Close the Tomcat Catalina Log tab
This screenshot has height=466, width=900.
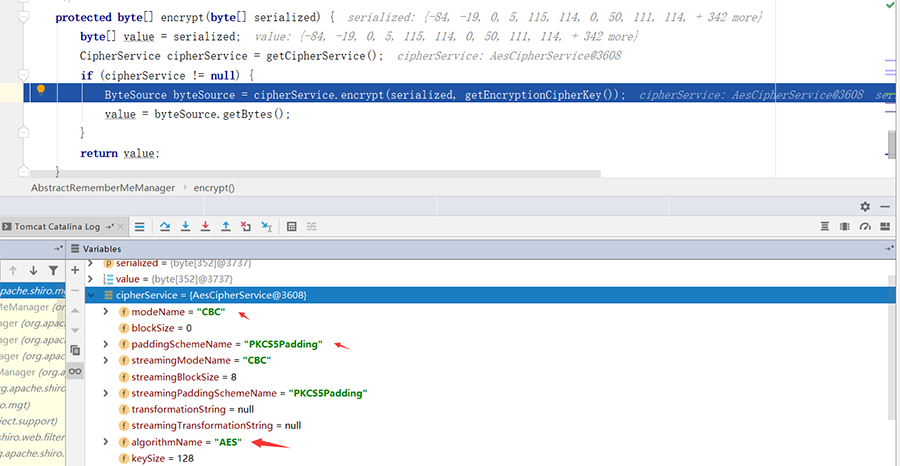coord(121,227)
